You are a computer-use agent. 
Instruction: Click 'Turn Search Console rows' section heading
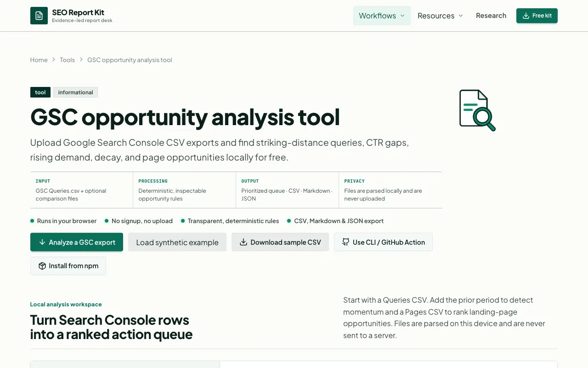pyautogui.click(x=112, y=327)
